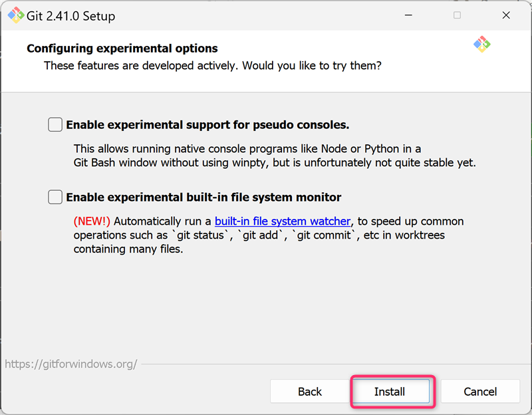532x415 pixels.
Task: Click the winpty description text under pseudo consoles
Action: [x=274, y=162]
